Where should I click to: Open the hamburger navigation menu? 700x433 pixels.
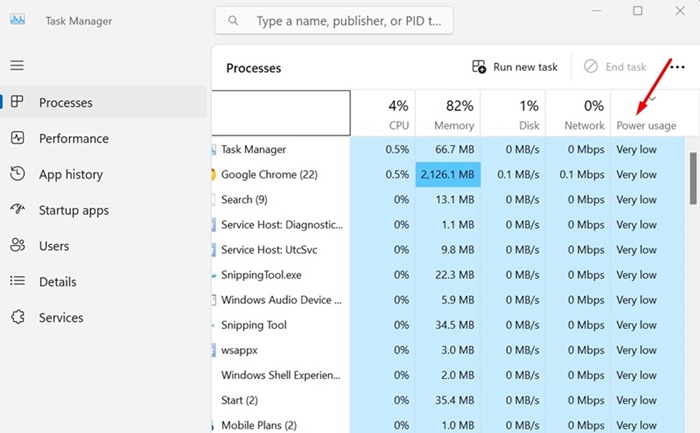click(17, 65)
